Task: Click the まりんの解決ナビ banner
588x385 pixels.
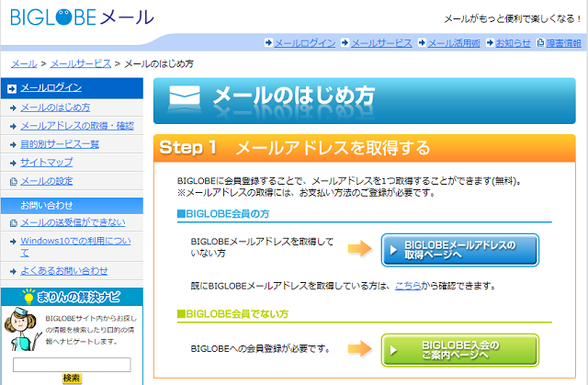Action: 72,297
